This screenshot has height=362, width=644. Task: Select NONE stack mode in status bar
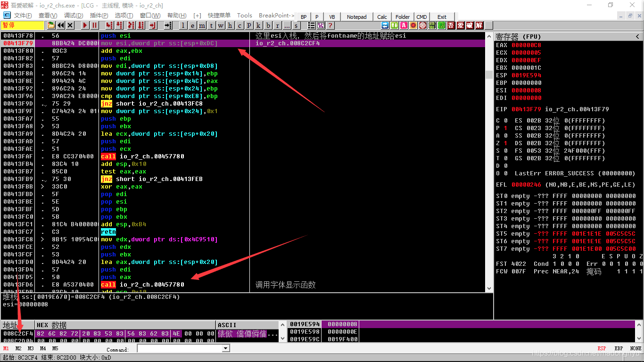[636, 348]
